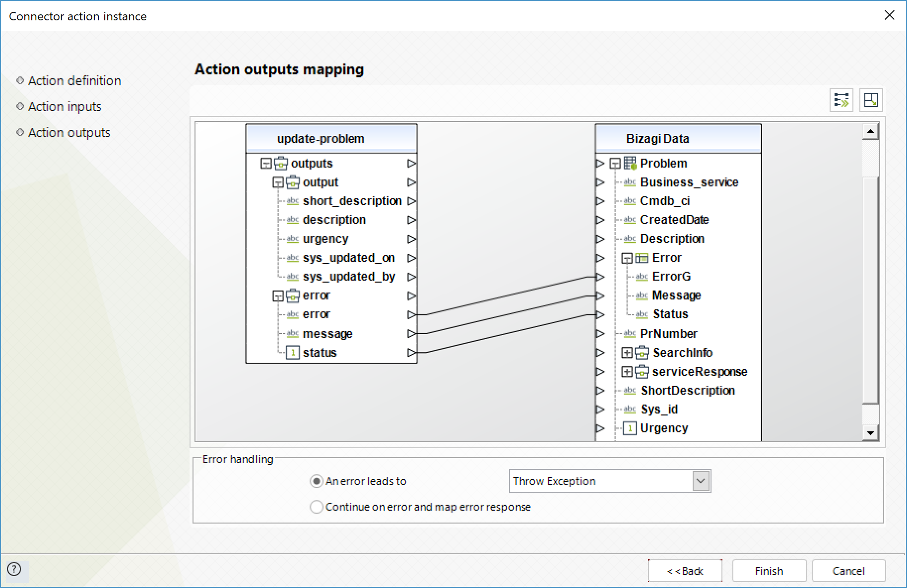Go to Action definition step
The width and height of the screenshot is (907, 588).
(74, 81)
